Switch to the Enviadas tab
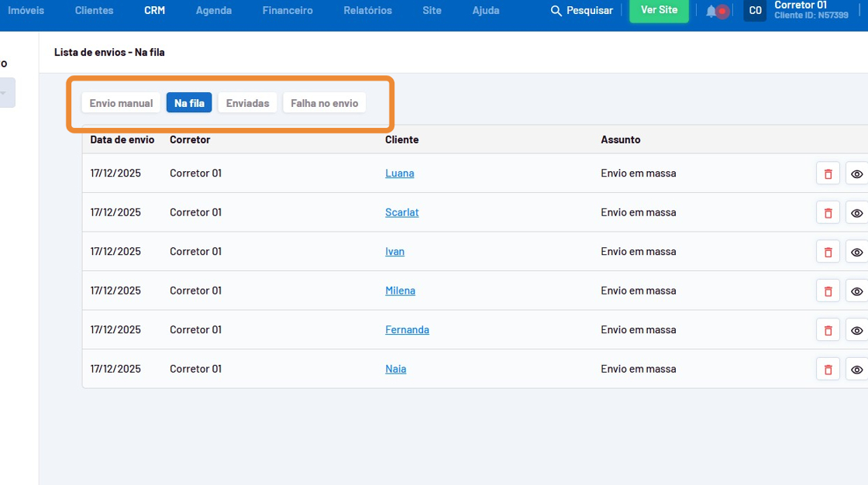This screenshot has width=868, height=485. [x=247, y=103]
